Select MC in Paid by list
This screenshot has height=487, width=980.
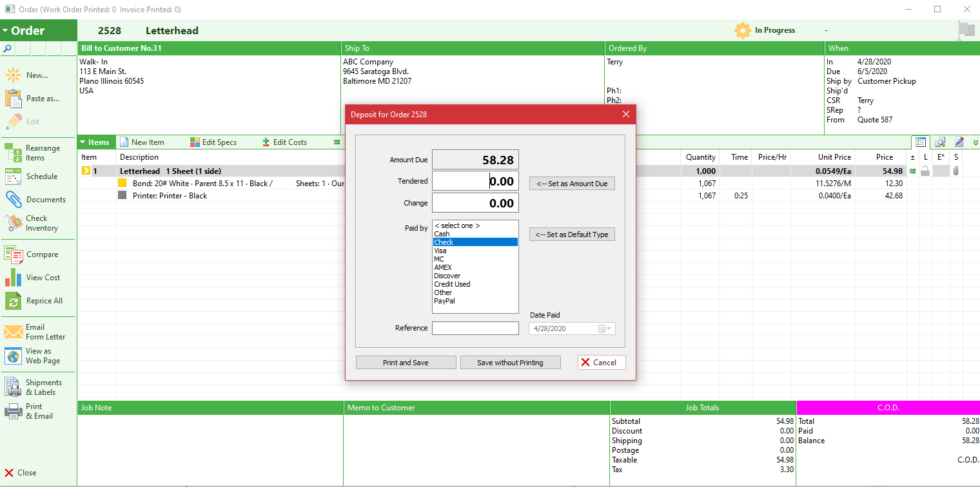[x=475, y=259]
